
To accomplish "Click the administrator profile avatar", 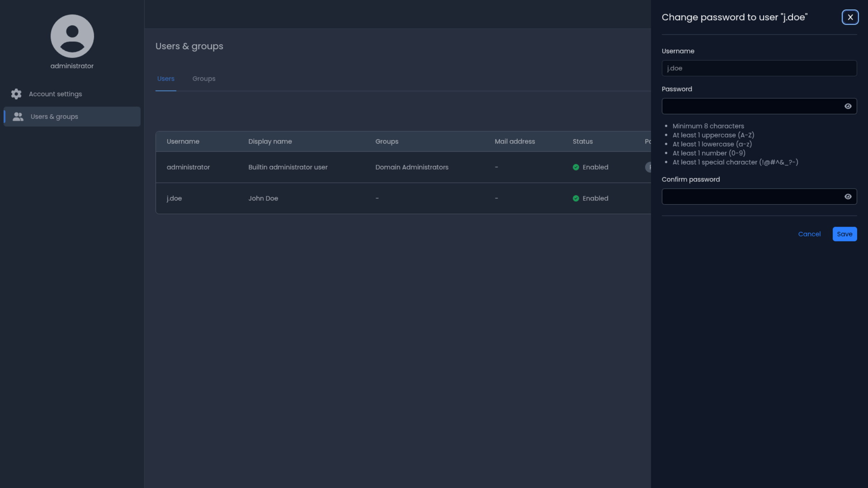I will 72,36.
